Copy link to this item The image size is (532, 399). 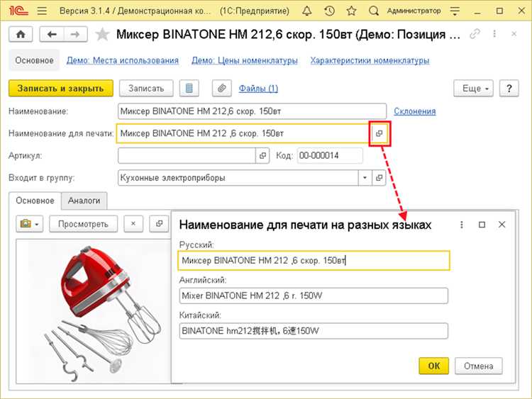pyautogui.click(x=475, y=34)
